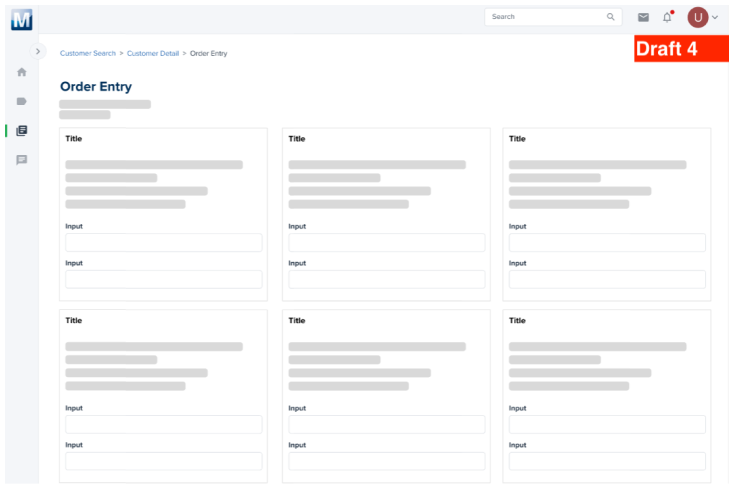Select the first Input field in the bottom-right card
This screenshot has width=735, height=488.
(607, 425)
